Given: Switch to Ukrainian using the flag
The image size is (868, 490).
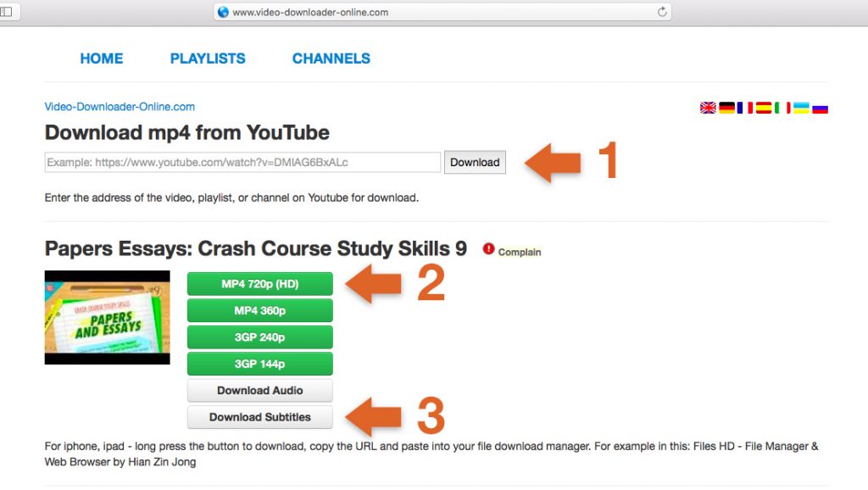Looking at the screenshot, I should click(x=801, y=108).
